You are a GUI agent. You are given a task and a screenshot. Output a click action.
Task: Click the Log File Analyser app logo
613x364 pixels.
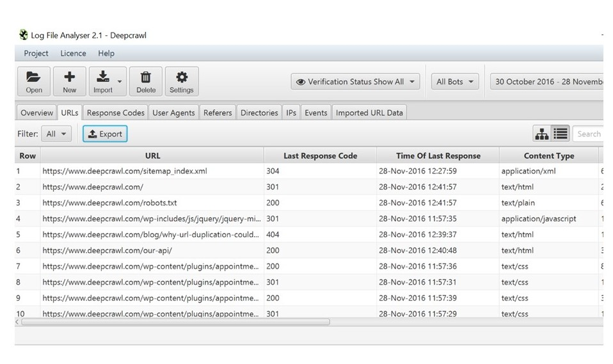[x=24, y=35]
